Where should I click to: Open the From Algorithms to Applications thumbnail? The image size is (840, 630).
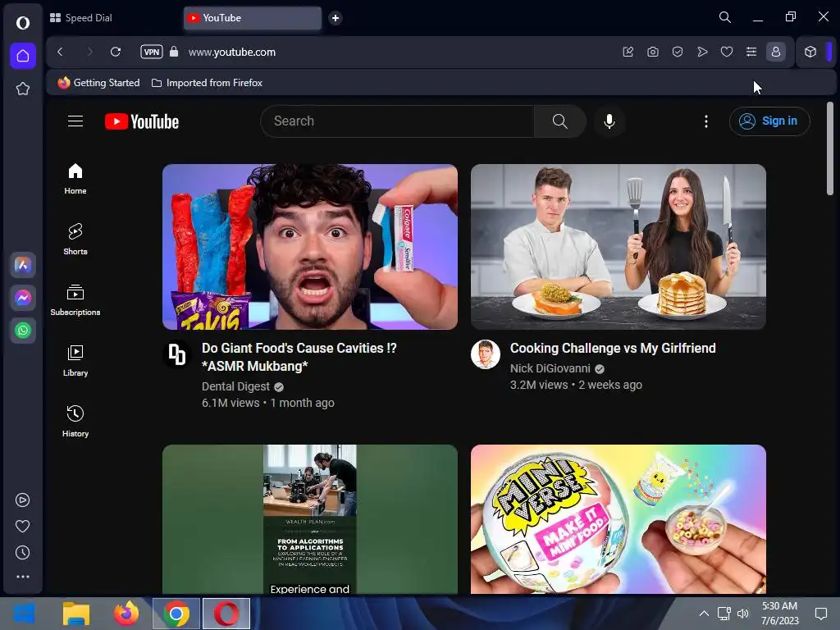(309, 519)
